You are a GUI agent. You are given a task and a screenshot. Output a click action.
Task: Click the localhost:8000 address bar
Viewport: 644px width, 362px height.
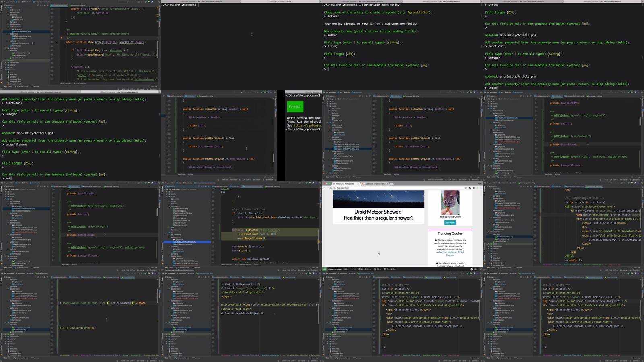pos(398,188)
